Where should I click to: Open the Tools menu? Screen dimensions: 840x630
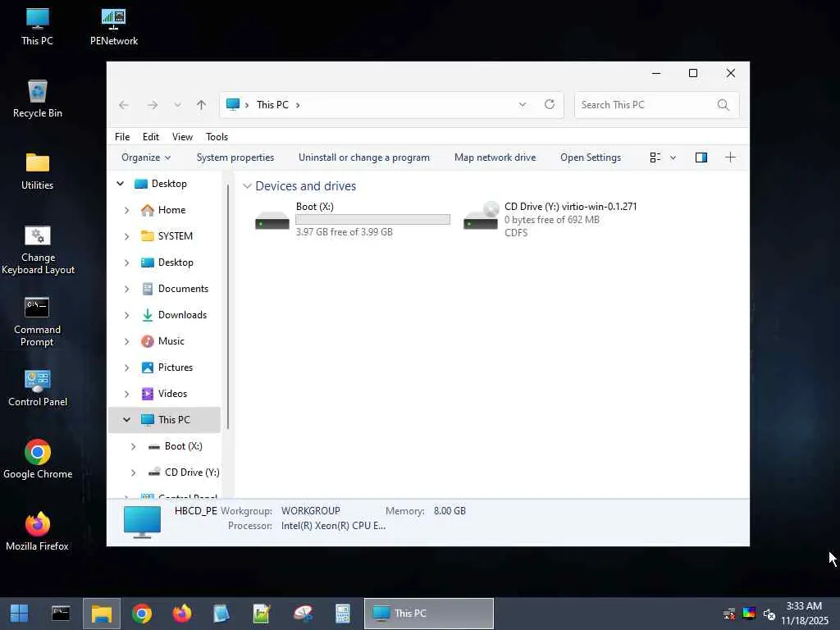[217, 137]
